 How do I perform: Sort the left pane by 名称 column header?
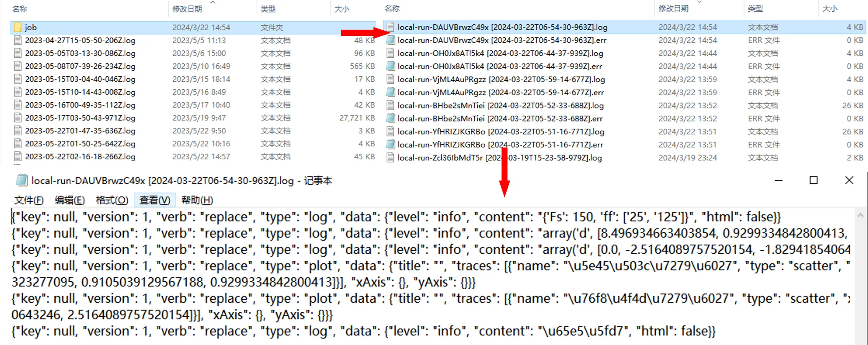click(20, 9)
